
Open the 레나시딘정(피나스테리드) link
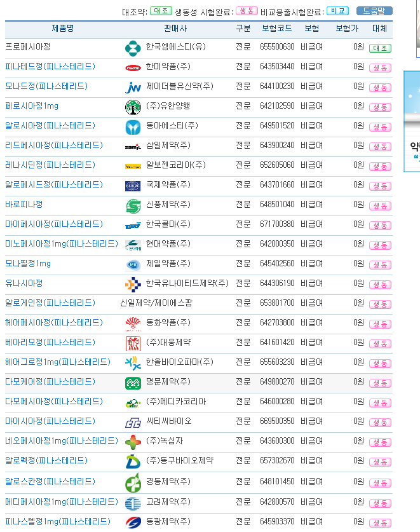[50, 165]
